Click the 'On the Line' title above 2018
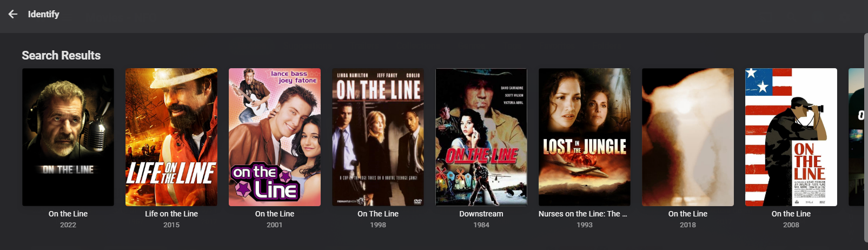Image resolution: width=868 pixels, height=250 pixels. click(688, 214)
